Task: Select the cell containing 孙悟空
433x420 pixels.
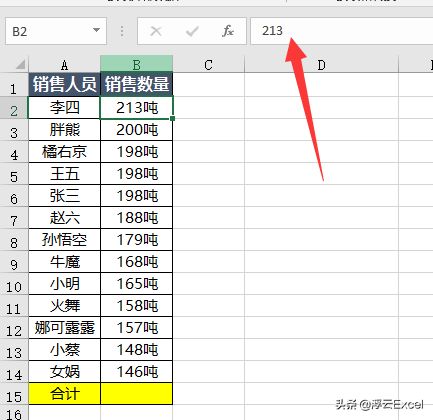Action: 64,240
